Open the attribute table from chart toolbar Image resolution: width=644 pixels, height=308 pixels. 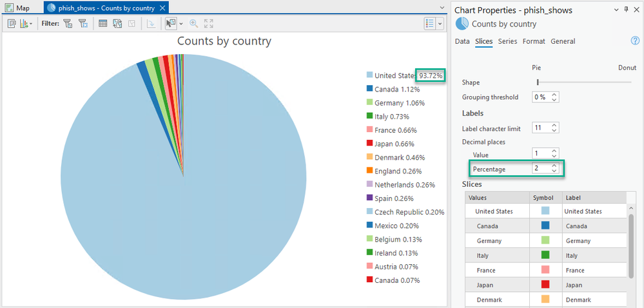[102, 24]
